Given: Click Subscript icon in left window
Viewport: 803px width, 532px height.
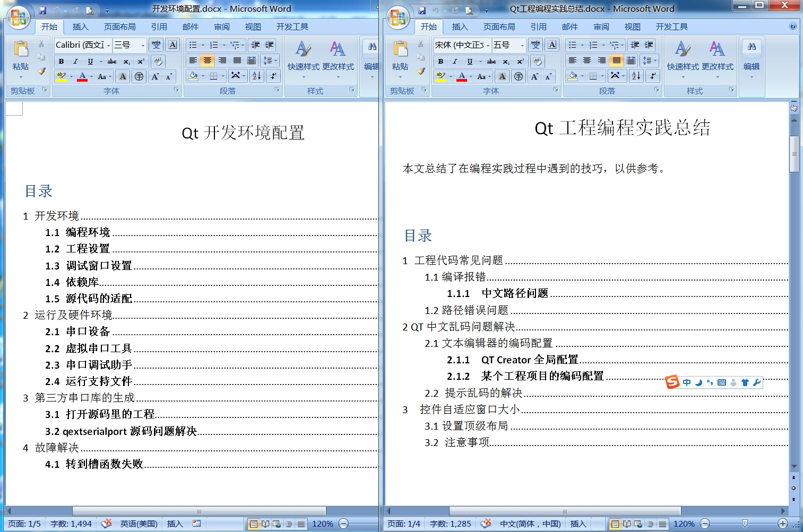Looking at the screenshot, I should (126, 62).
